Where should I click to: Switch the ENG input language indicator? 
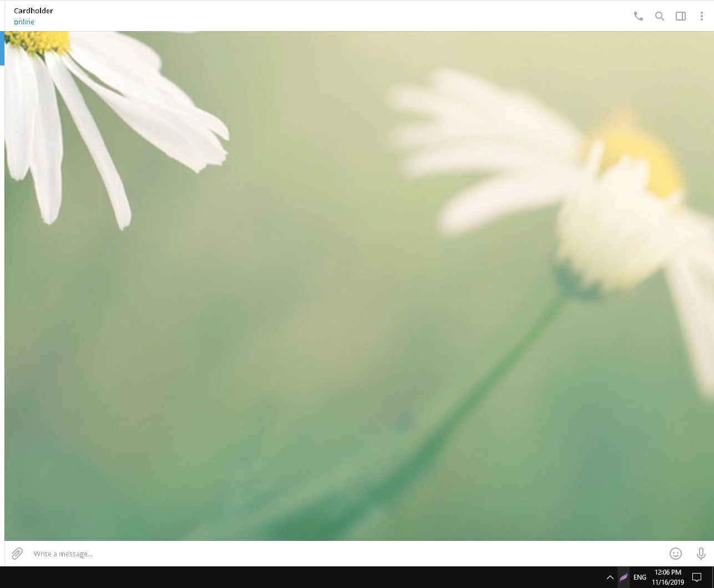click(x=640, y=577)
